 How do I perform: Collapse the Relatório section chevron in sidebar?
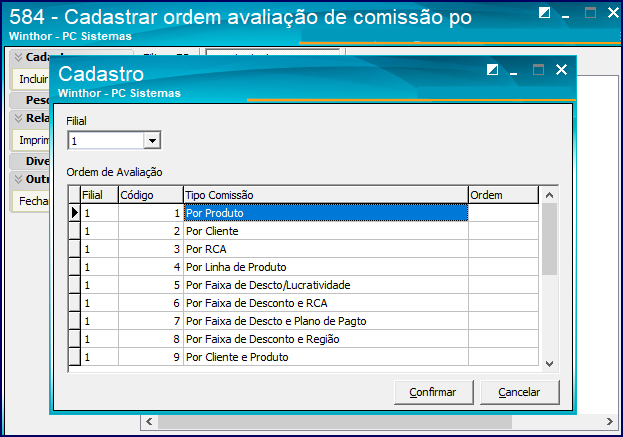click(18, 118)
